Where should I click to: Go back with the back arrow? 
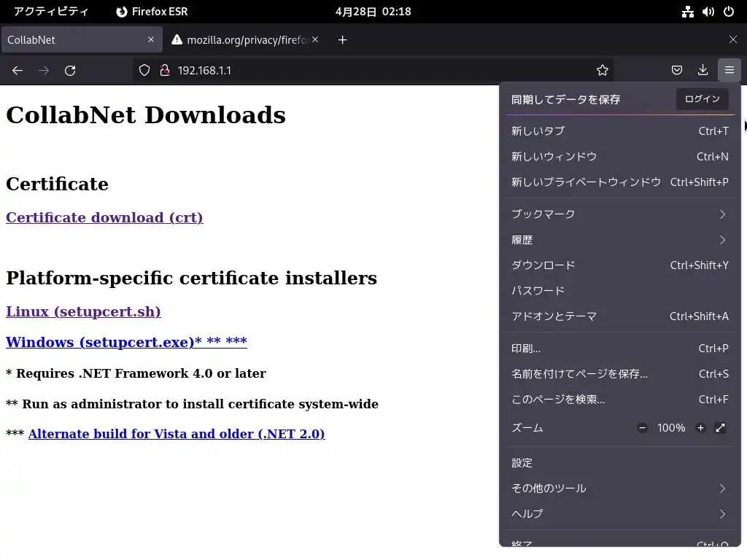click(18, 71)
